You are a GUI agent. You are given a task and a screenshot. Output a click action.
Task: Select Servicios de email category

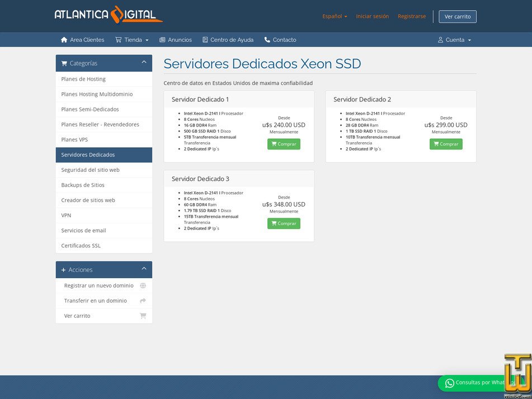click(x=104, y=231)
